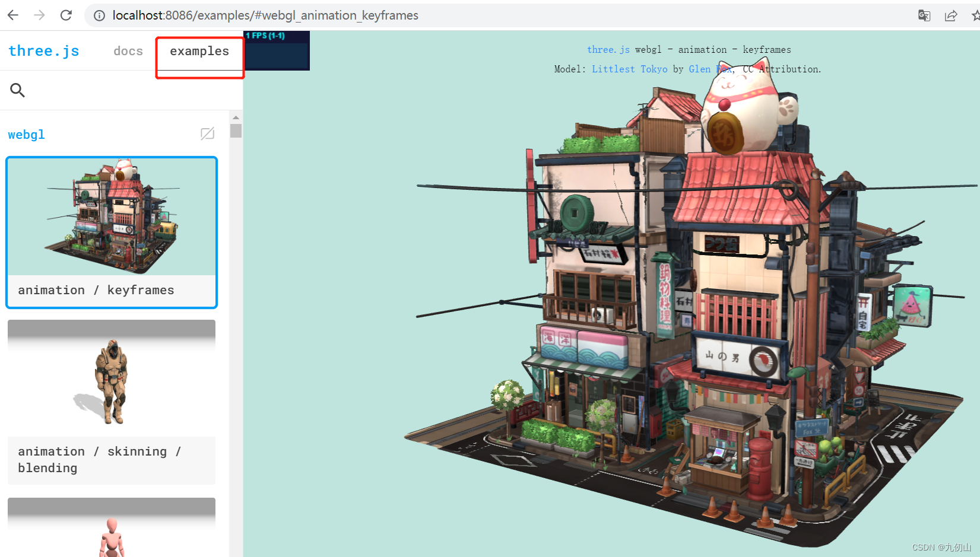
Task: Open the three.js home link
Action: pyautogui.click(x=44, y=51)
